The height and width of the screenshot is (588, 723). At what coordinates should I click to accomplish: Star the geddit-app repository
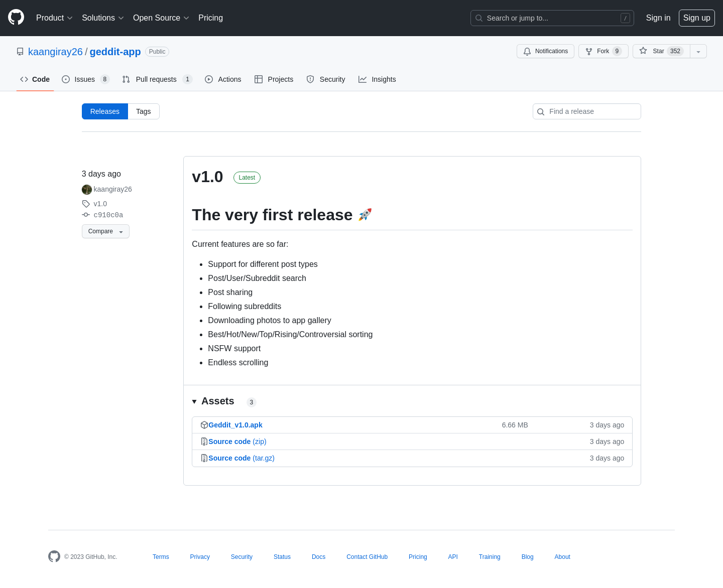click(661, 51)
